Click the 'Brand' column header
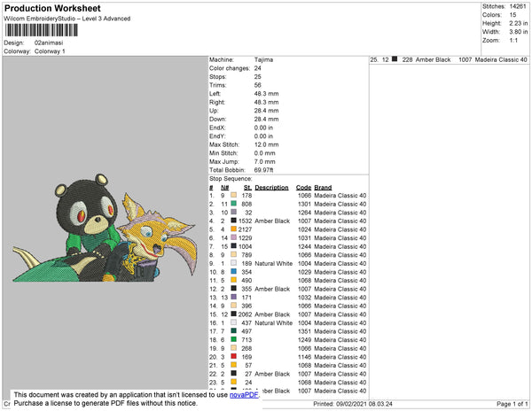Image resolution: width=532 pixels, height=411 pixels. point(323,188)
